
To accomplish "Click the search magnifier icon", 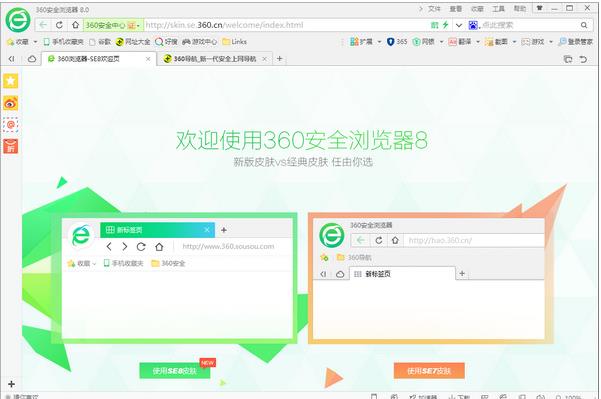I will [x=584, y=25].
